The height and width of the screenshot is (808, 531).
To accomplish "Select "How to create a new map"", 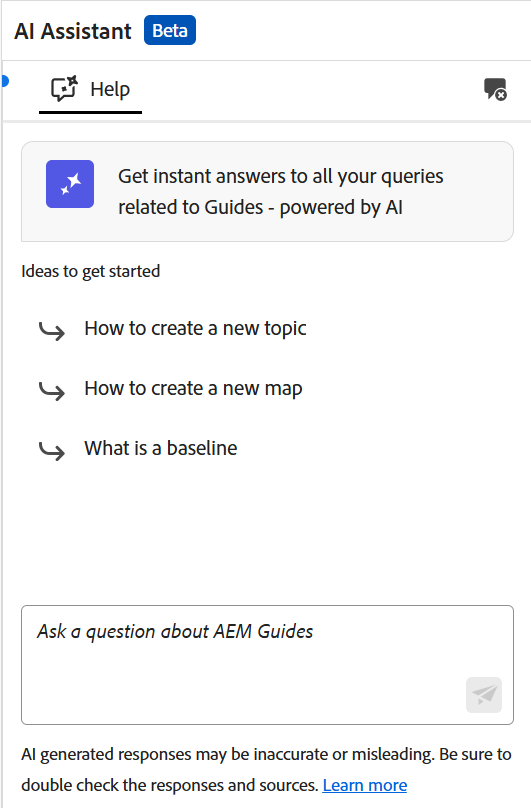I will 193,389.
